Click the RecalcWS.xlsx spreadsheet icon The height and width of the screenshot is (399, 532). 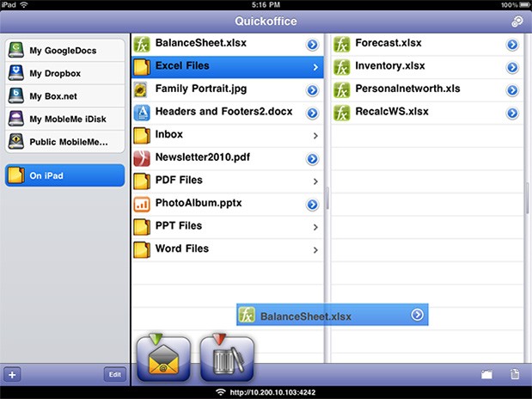tap(342, 113)
